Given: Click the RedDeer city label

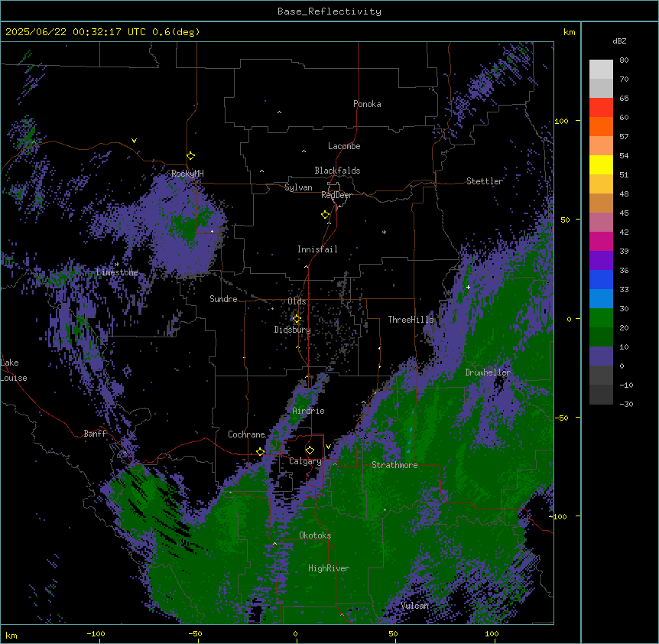Looking at the screenshot, I should coord(336,195).
